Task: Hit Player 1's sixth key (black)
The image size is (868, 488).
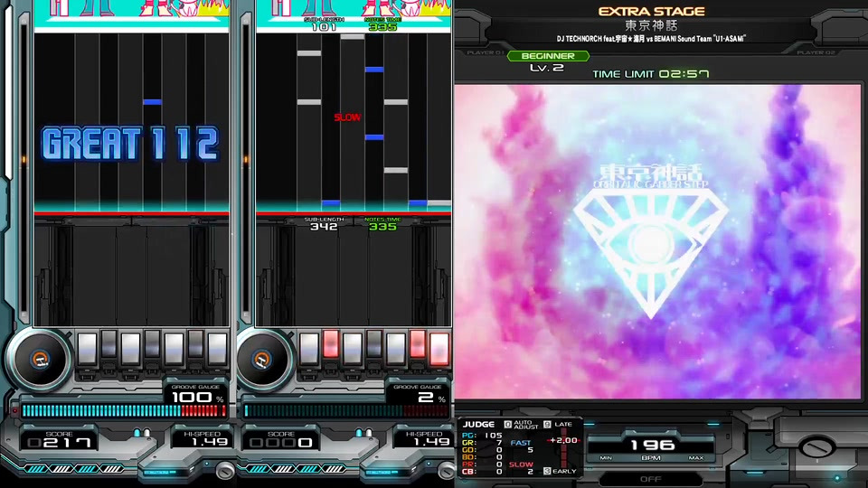Action: (x=195, y=344)
